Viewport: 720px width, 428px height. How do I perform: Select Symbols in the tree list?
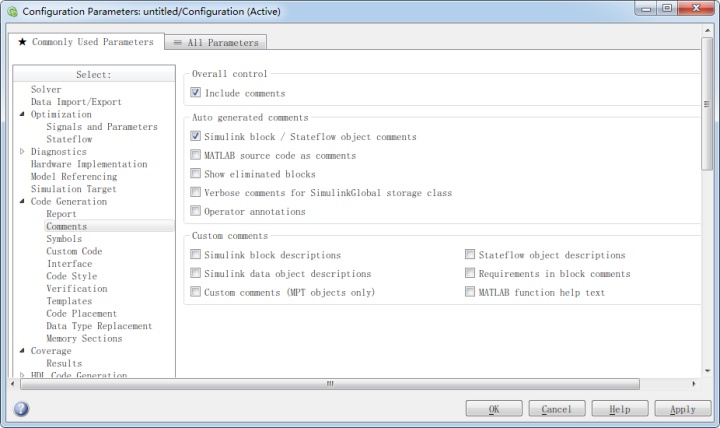pos(64,239)
